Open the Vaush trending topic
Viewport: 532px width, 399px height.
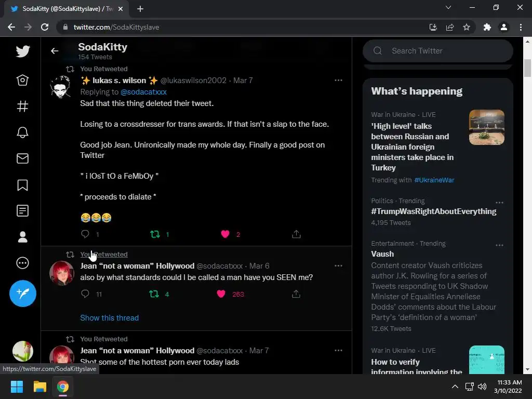[x=382, y=254]
